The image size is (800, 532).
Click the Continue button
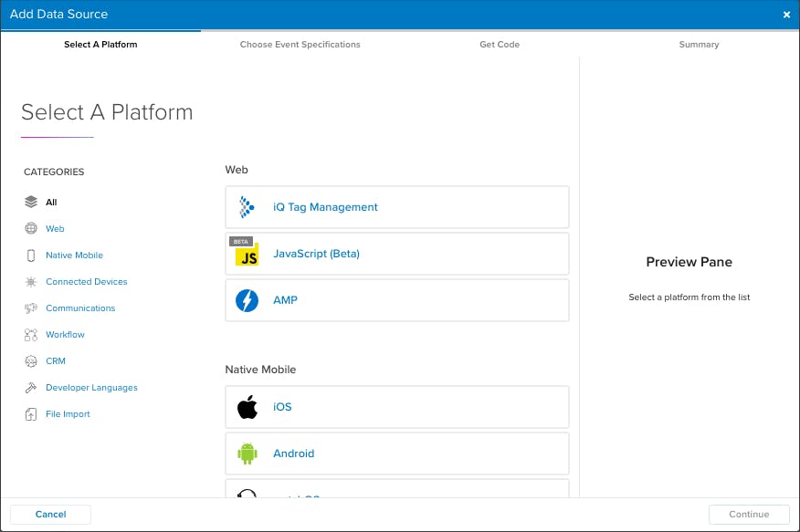pos(749,514)
